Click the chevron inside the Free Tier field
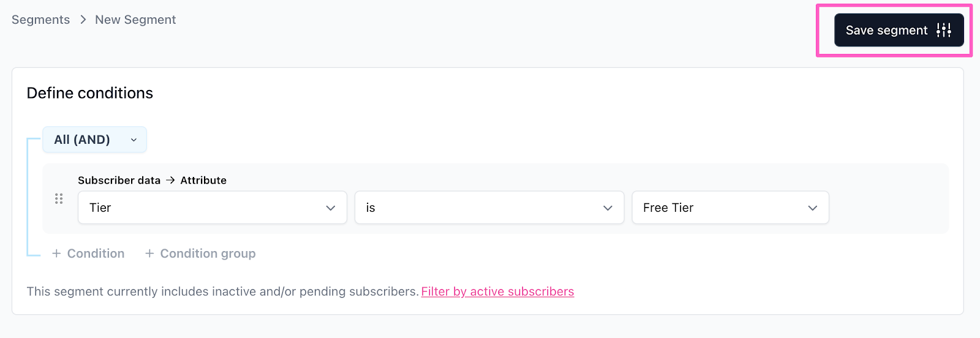The image size is (980, 338). coord(813,208)
